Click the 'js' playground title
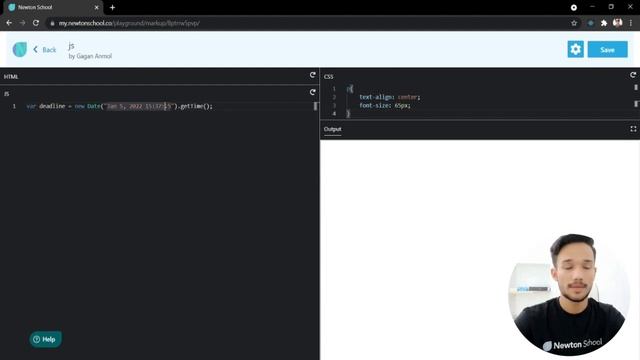This screenshot has width=640, height=360. (x=71, y=46)
